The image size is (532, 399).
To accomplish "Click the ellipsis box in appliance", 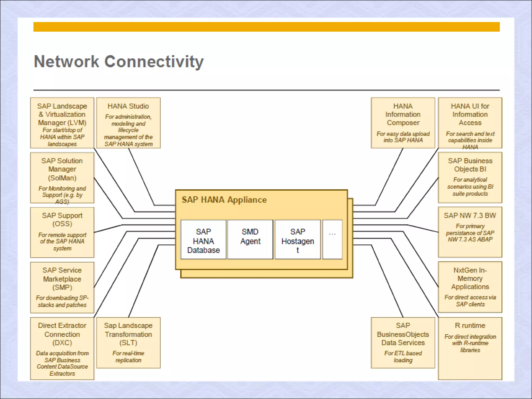I will tap(332, 240).
